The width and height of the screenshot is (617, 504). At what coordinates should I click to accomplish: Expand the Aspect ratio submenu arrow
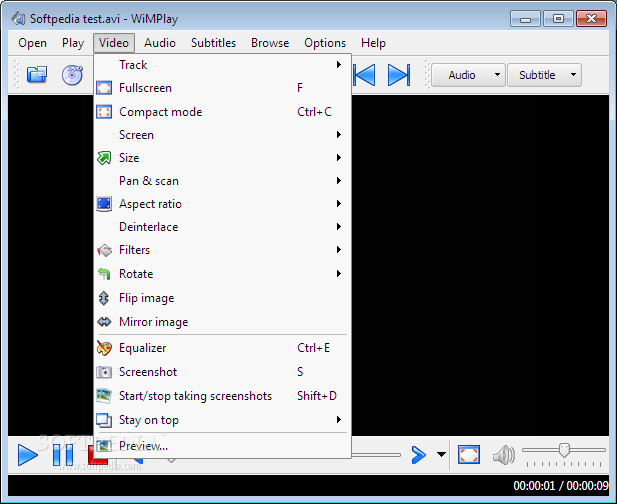point(339,204)
